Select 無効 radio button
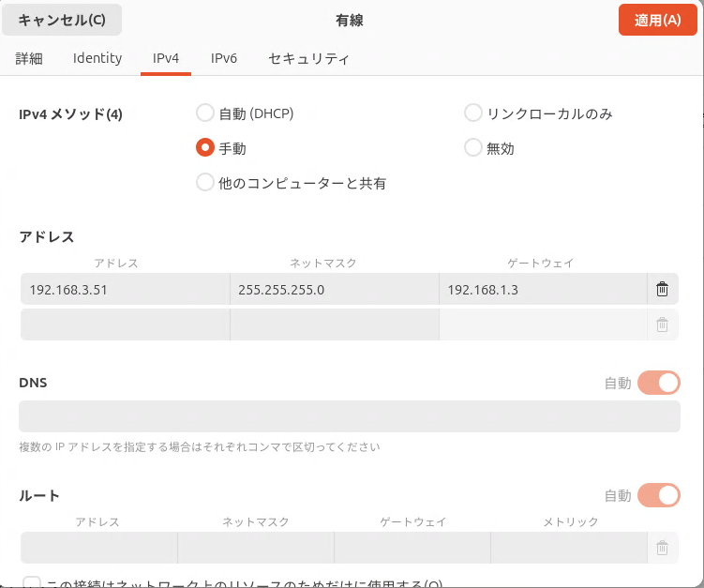704x588 pixels. [473, 147]
